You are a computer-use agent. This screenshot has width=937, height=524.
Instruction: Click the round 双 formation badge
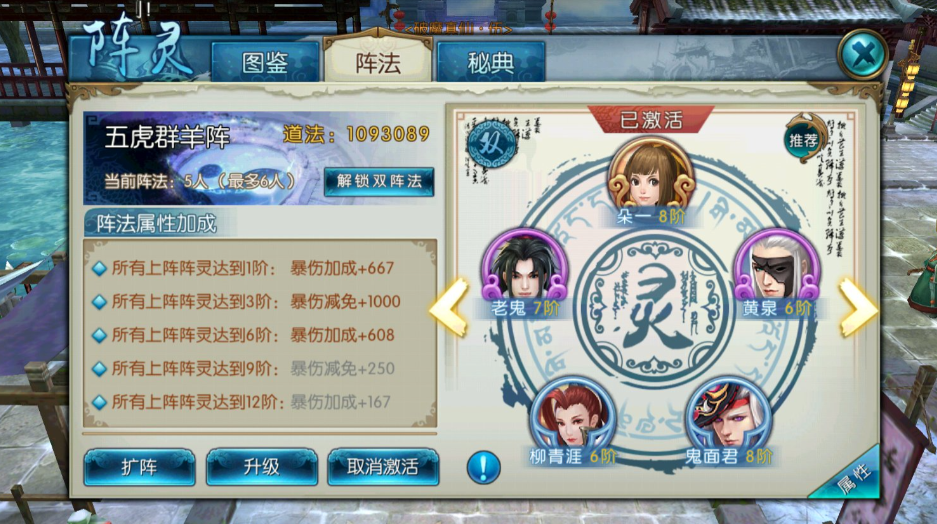pos(491,143)
